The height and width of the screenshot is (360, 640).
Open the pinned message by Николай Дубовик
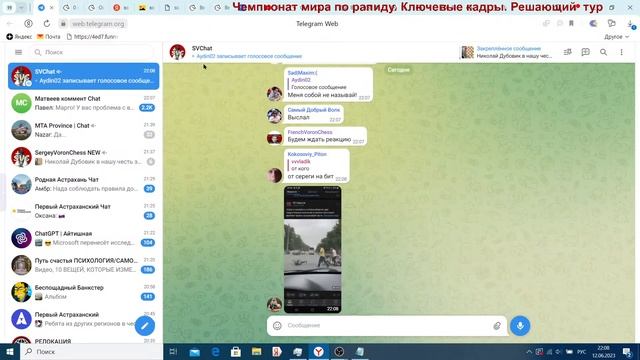point(507,52)
